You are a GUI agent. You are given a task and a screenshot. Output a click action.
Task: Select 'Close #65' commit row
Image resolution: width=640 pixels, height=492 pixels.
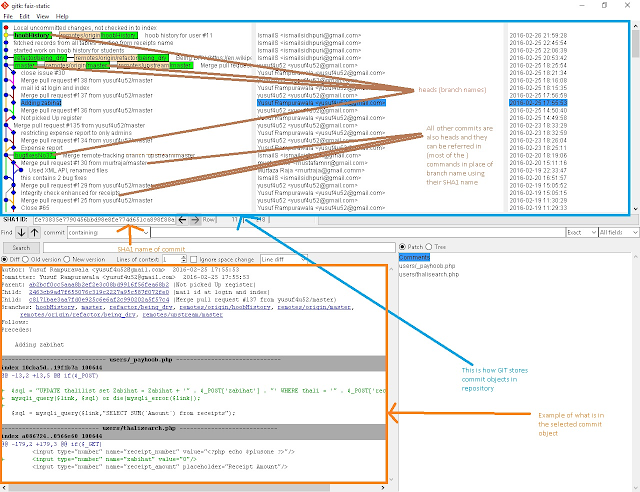coord(35,208)
